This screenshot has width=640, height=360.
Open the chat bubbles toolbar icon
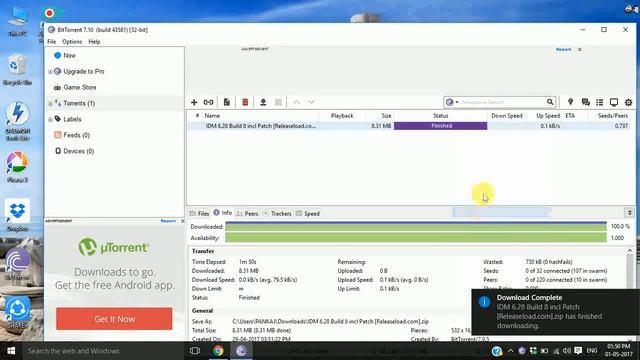[586, 102]
